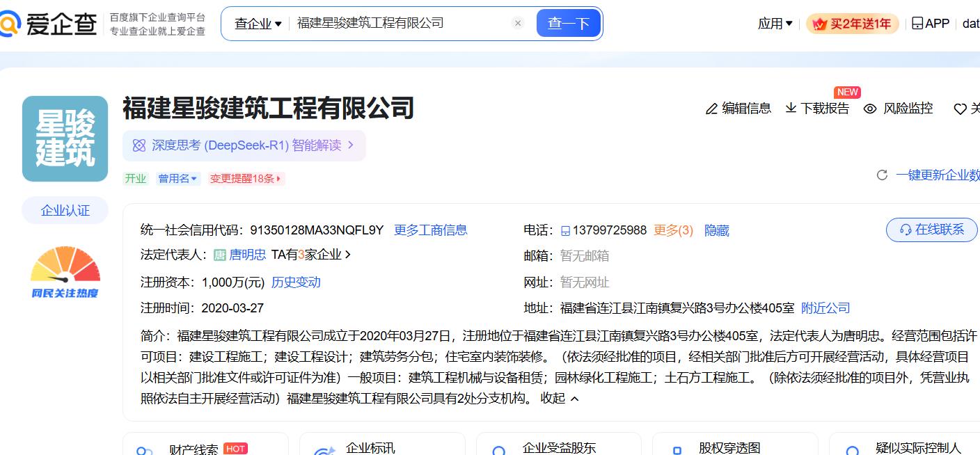The height and width of the screenshot is (455, 980).
Task: Open the 买2年送1年 promotion badge
Action: (853, 24)
